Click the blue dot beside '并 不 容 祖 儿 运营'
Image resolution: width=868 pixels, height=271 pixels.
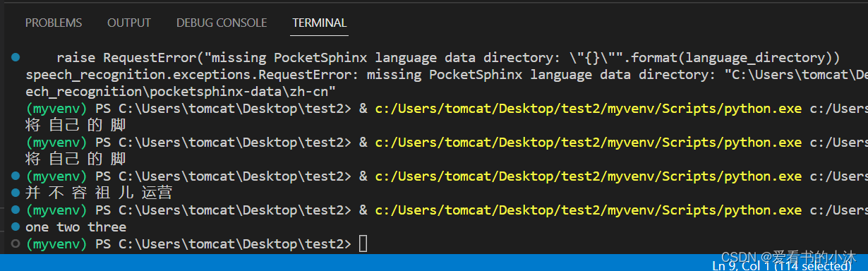click(x=15, y=193)
